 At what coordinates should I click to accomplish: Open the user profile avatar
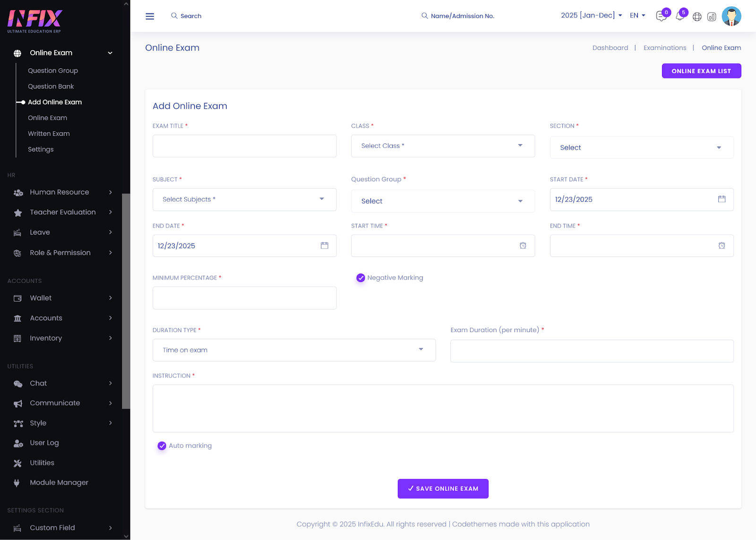(x=731, y=16)
